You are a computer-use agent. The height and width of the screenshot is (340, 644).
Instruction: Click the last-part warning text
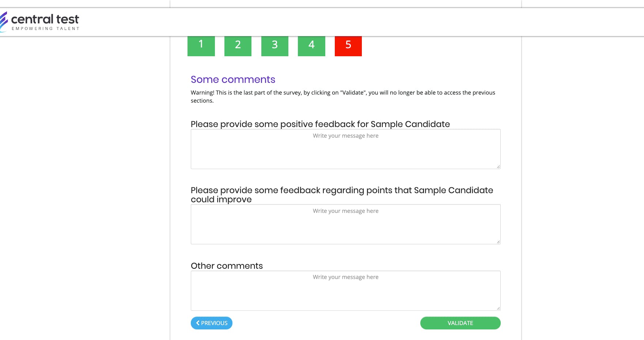point(343,96)
